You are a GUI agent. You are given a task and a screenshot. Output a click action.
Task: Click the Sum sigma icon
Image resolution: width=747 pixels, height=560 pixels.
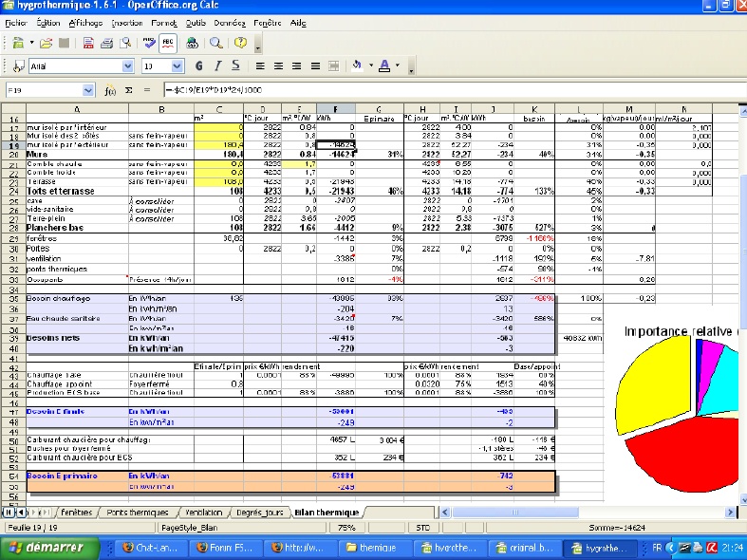tap(129, 90)
